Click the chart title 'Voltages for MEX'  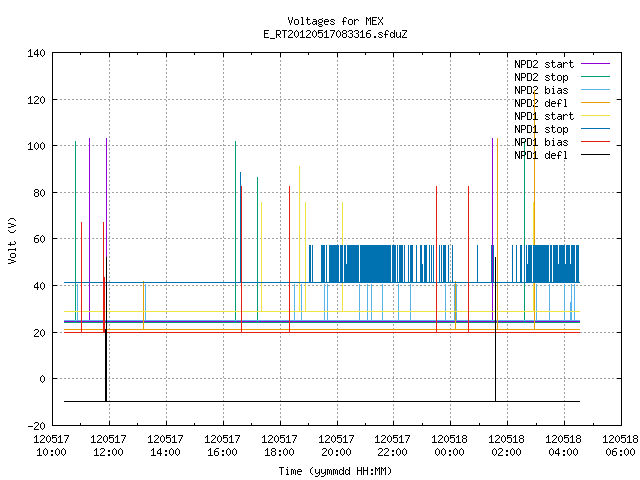[335, 21]
